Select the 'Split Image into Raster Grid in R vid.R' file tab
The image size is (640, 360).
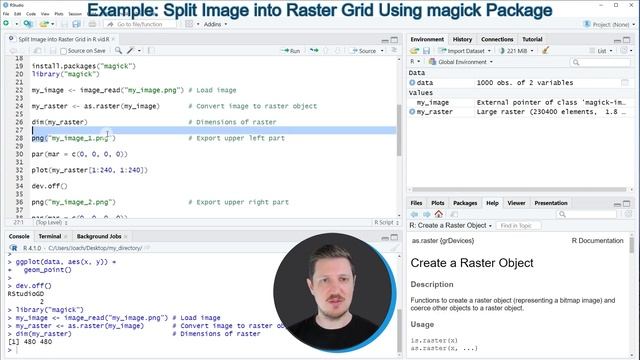click(x=64, y=39)
